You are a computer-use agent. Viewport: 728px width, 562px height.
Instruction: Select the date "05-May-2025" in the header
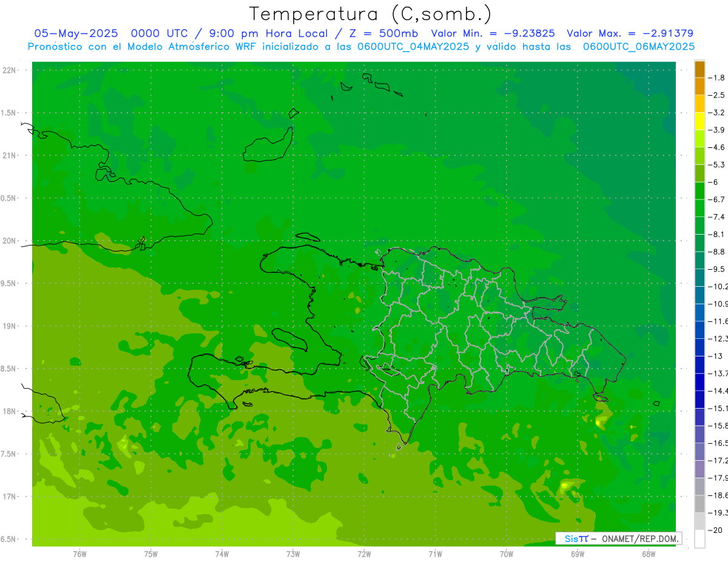76,33
